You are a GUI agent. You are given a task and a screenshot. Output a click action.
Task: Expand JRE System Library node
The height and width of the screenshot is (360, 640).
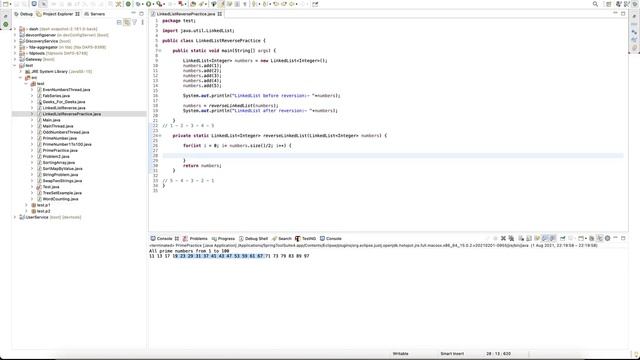[x=21, y=71]
